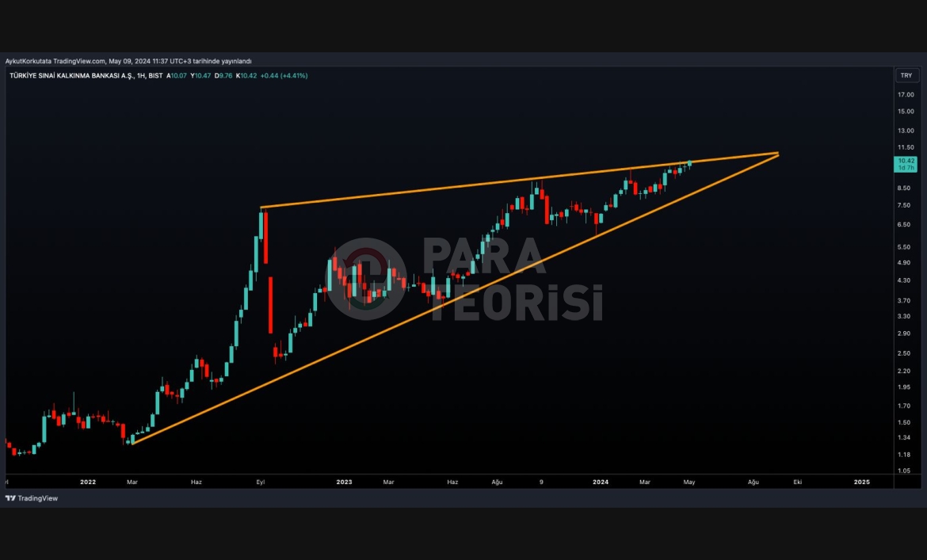This screenshot has height=560, width=927.
Task: Click the open value A10.07
Action: coord(176,75)
